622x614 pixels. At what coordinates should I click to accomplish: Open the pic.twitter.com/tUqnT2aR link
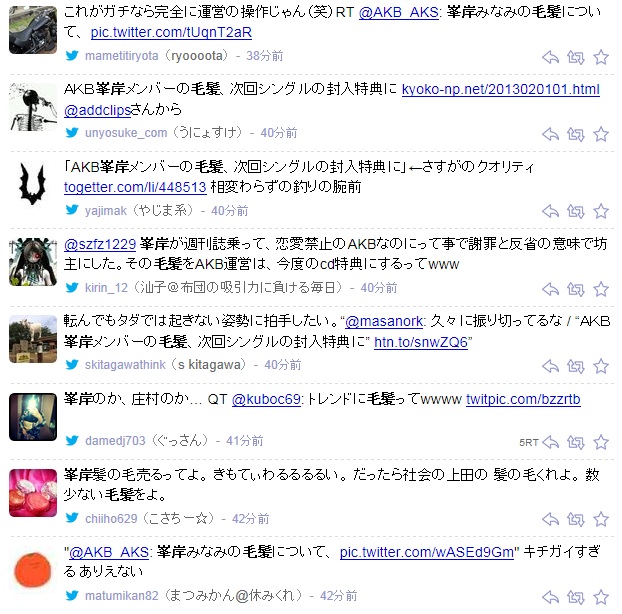click(171, 33)
